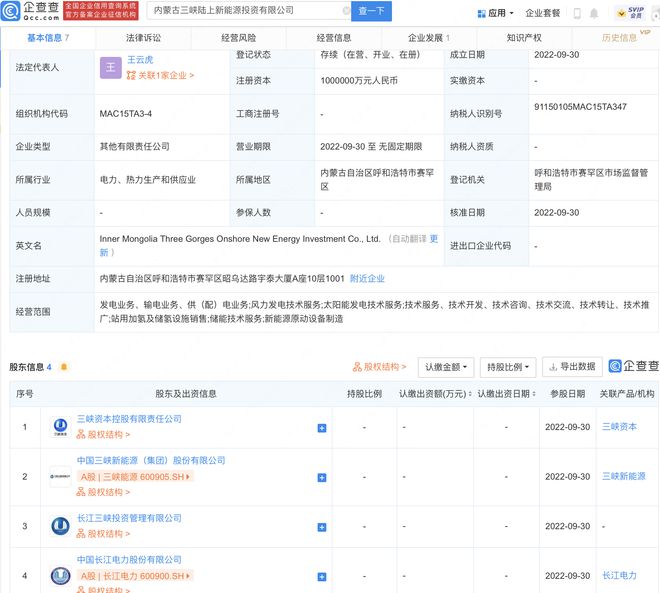Image resolution: width=660 pixels, height=593 pixels.
Task: Switch to 法律诉讼 tab
Action: click(143, 38)
